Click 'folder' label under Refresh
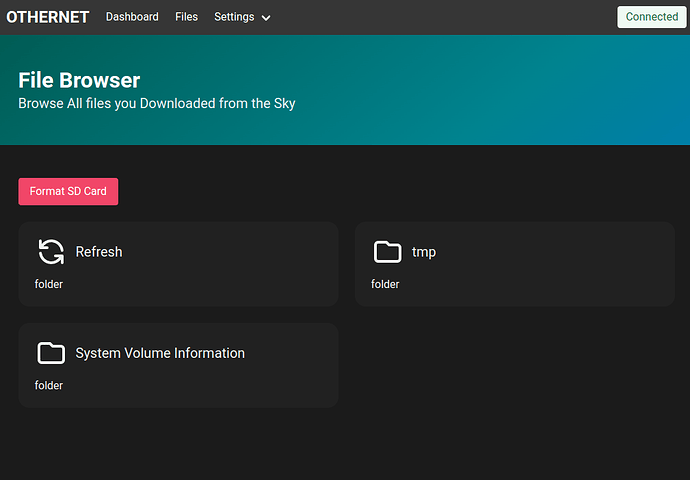690x480 pixels. [49, 284]
